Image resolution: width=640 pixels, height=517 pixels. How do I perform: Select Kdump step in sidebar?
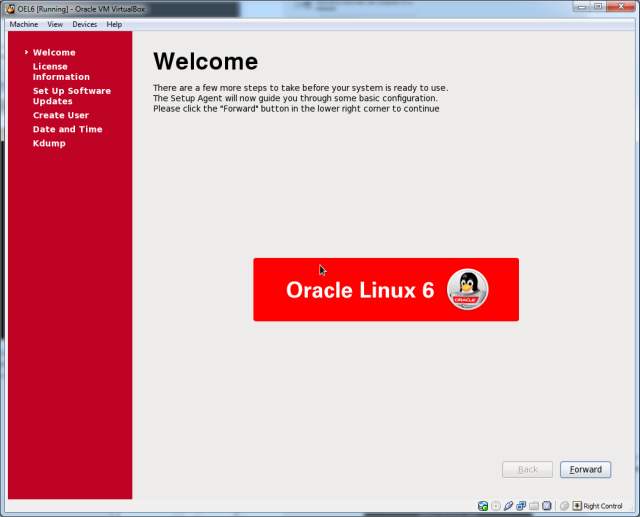pos(49,143)
